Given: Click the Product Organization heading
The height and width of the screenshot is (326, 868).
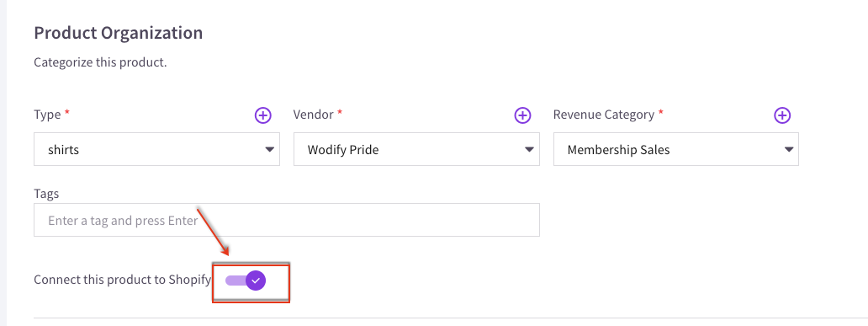Looking at the screenshot, I should [118, 33].
